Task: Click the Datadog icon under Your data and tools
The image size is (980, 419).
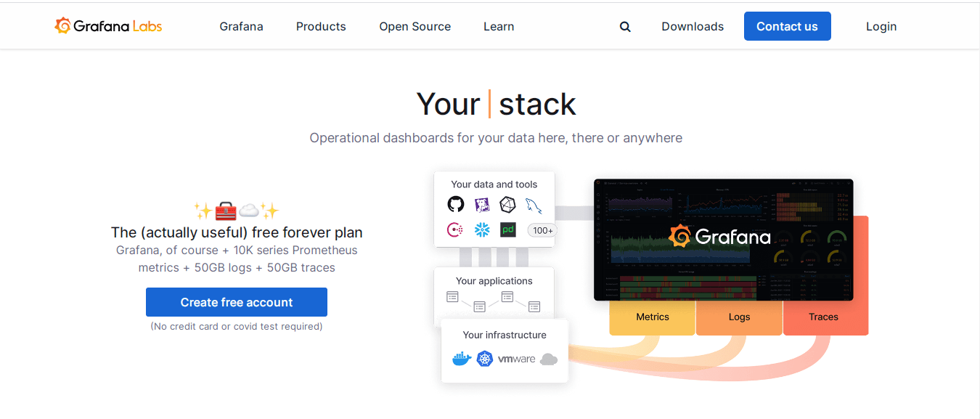Action: 456,230
